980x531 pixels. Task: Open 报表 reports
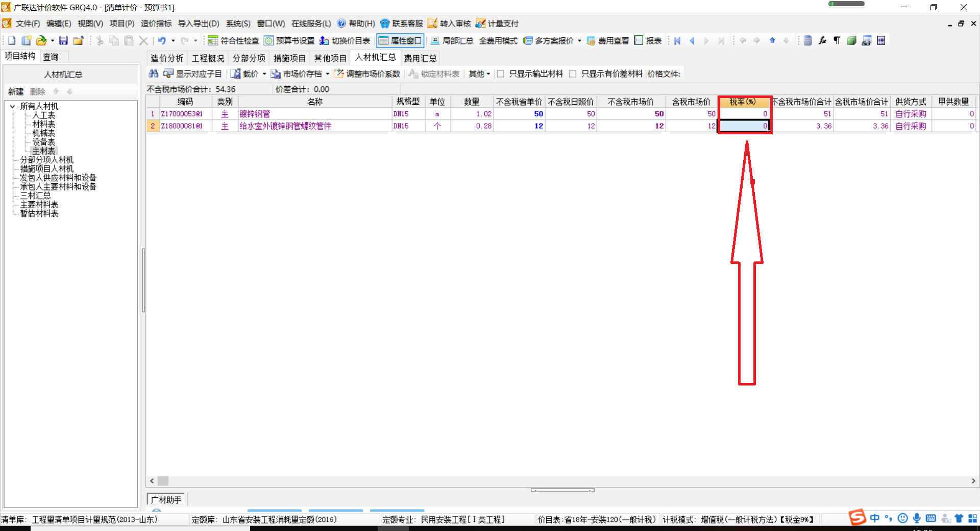click(x=648, y=41)
